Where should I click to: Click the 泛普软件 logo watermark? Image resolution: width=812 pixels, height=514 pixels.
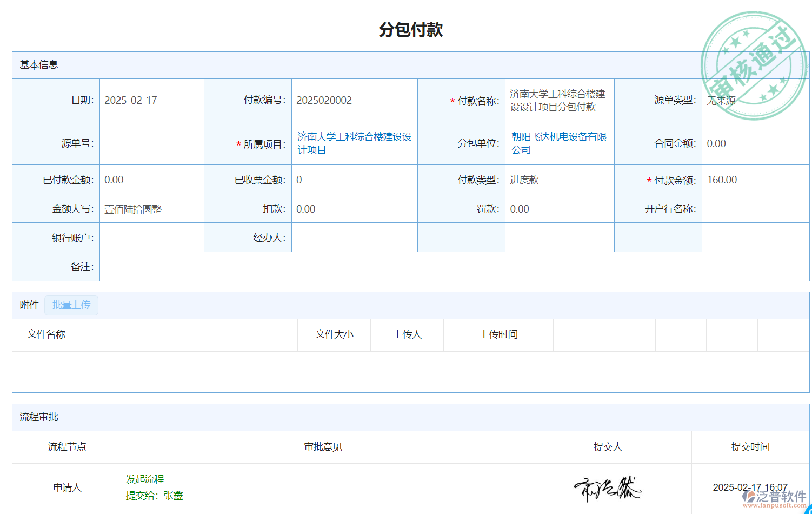pyautogui.click(x=774, y=498)
